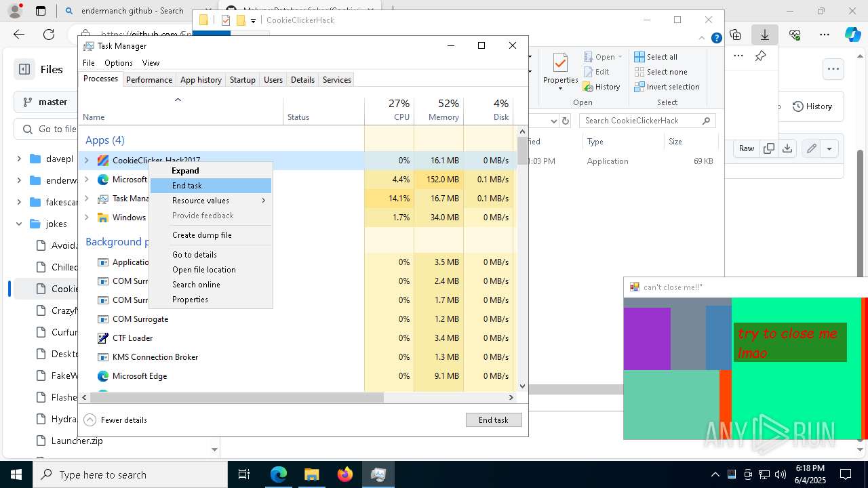This screenshot has height=488, width=868.
Task: Switch to the Performance tab
Action: click(x=149, y=80)
